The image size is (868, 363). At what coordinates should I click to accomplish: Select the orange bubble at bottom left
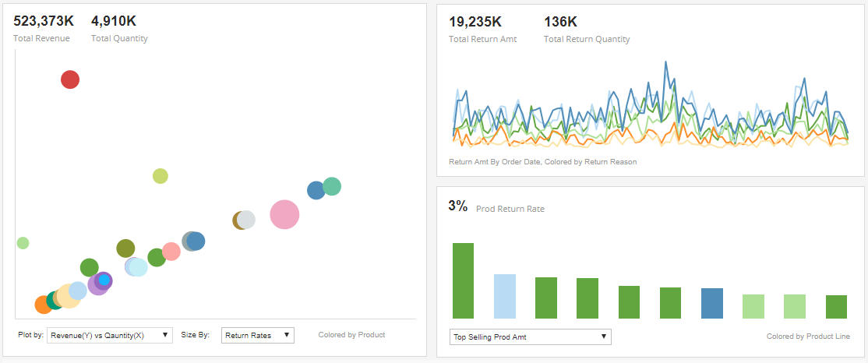tap(44, 305)
